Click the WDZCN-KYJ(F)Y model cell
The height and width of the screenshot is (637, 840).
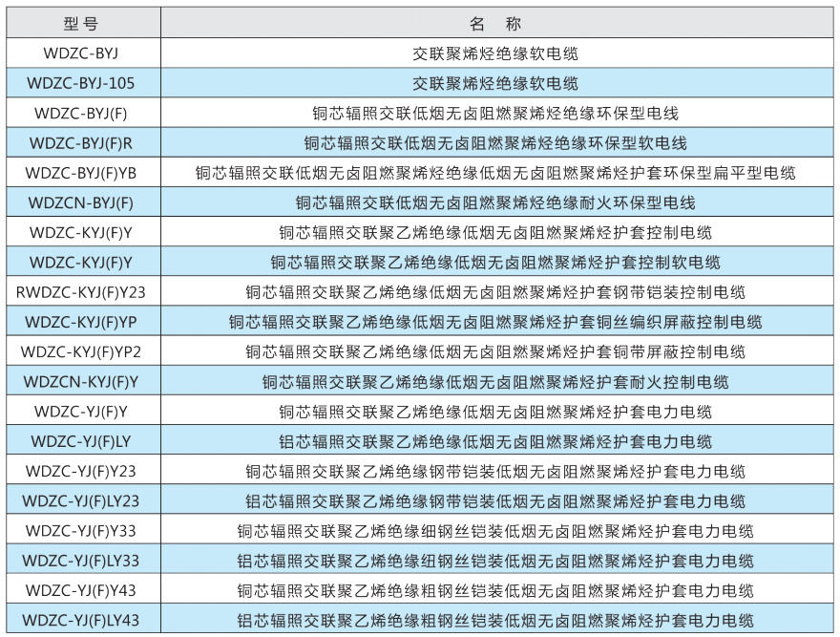[81, 382]
